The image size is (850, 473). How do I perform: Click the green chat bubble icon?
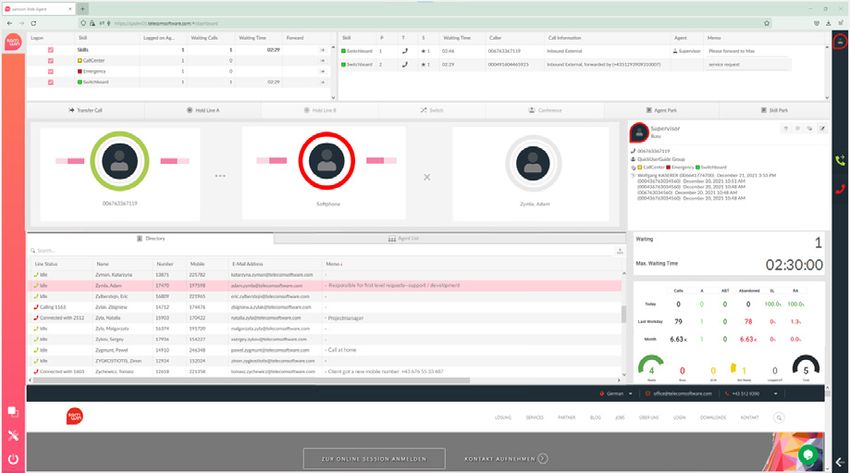(x=807, y=455)
